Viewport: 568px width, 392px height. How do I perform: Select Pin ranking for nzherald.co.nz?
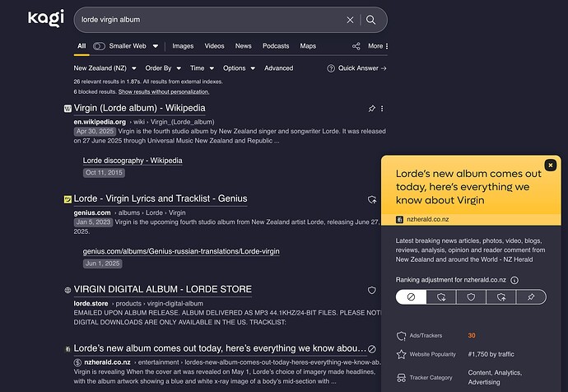click(x=531, y=297)
